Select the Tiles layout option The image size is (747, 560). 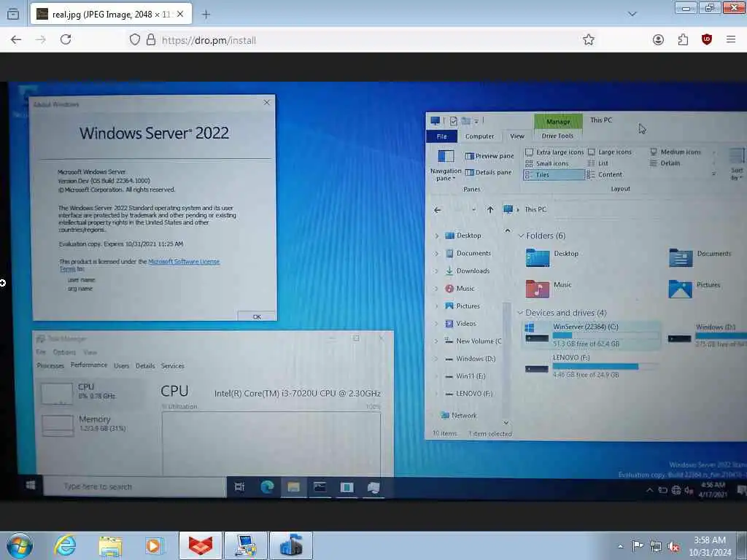[x=554, y=175]
